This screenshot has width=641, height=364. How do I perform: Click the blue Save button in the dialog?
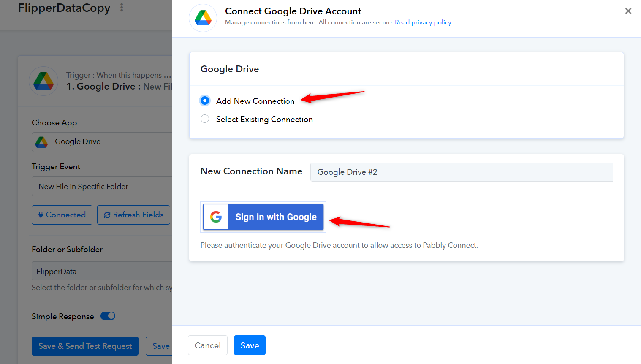pyautogui.click(x=250, y=345)
